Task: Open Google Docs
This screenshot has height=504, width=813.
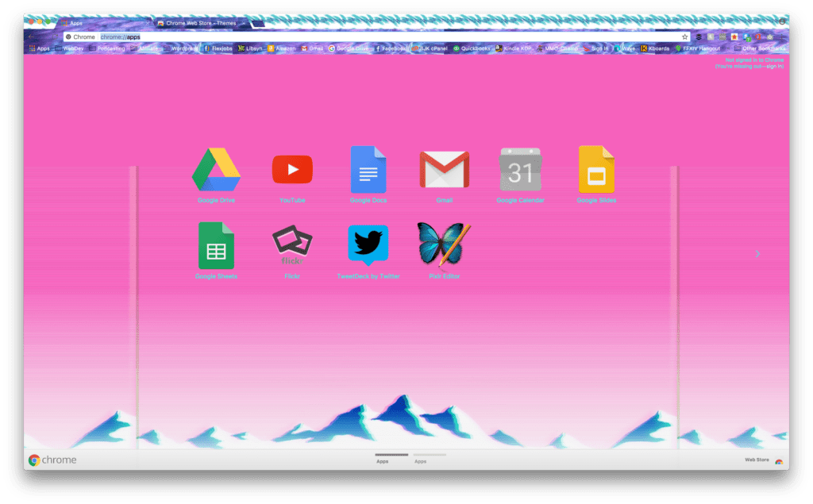Action: coord(368,169)
